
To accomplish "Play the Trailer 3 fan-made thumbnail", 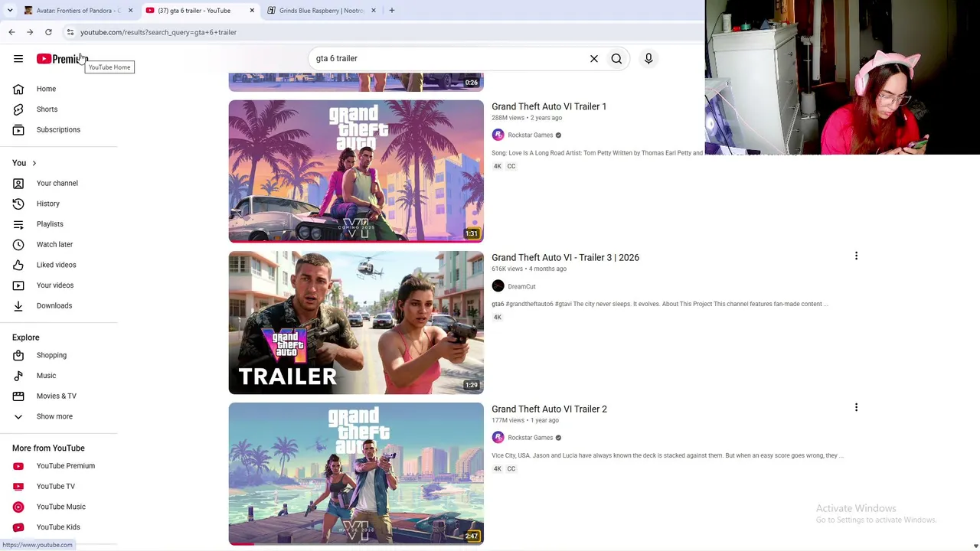I will tap(356, 323).
